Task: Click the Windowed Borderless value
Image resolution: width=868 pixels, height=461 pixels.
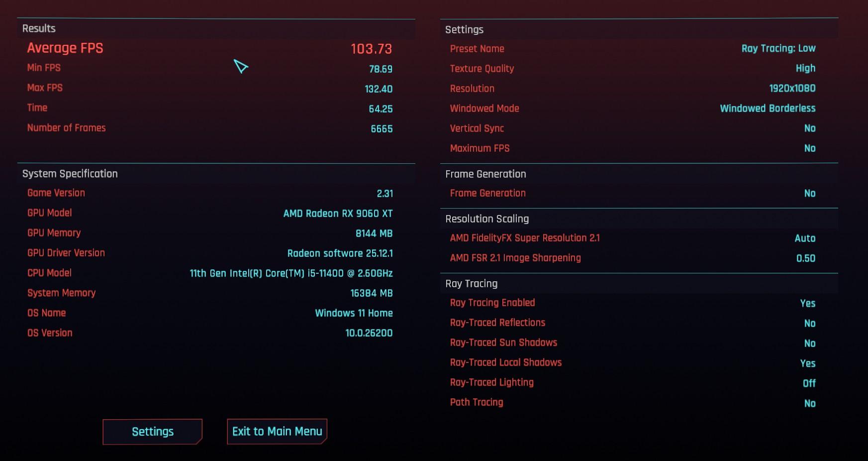Action: click(768, 109)
